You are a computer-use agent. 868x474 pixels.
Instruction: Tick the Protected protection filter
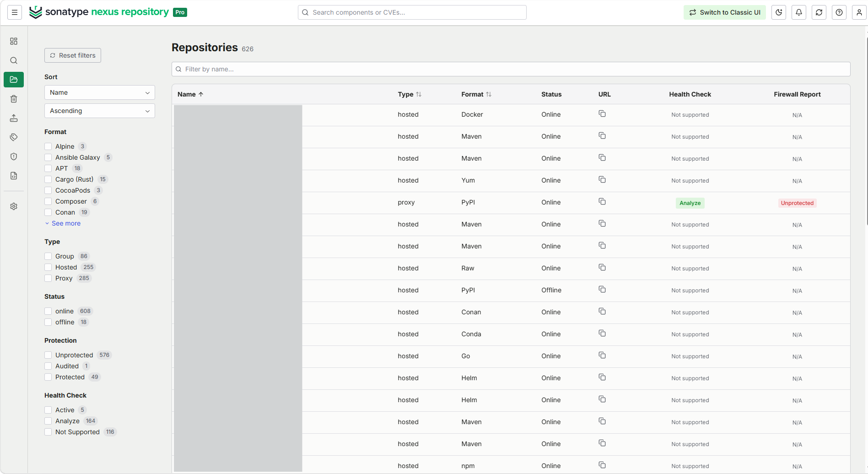click(x=48, y=377)
